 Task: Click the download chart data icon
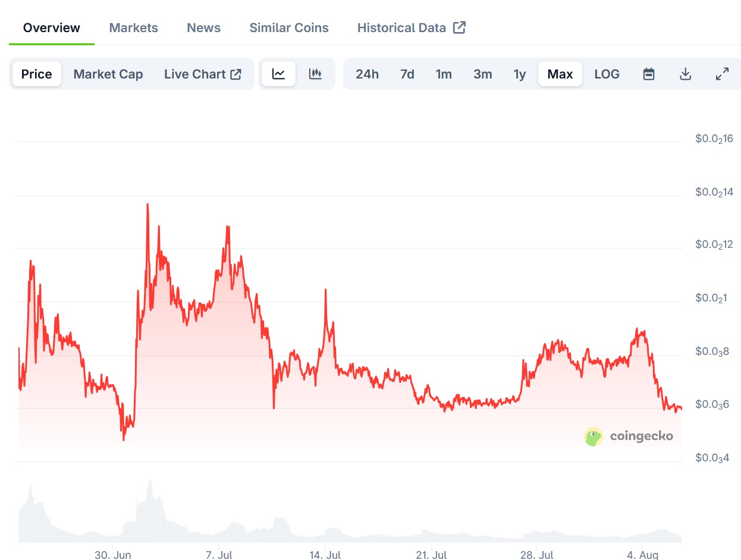[686, 74]
